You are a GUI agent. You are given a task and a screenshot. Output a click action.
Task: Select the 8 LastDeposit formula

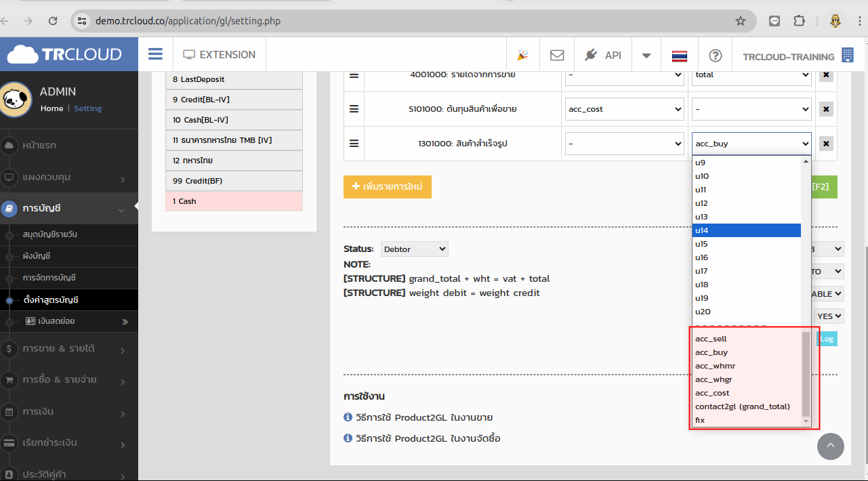pos(234,79)
